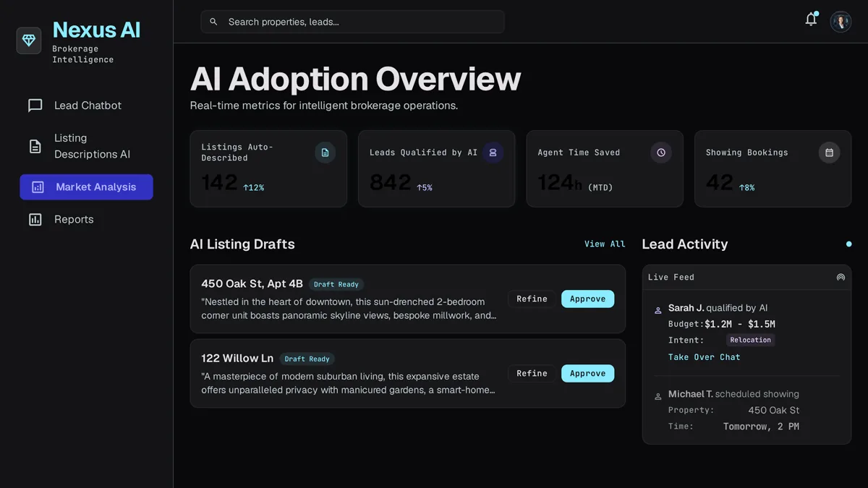The width and height of the screenshot is (868, 488).
Task: Click the person icon beside Michael T.
Action: tap(658, 396)
